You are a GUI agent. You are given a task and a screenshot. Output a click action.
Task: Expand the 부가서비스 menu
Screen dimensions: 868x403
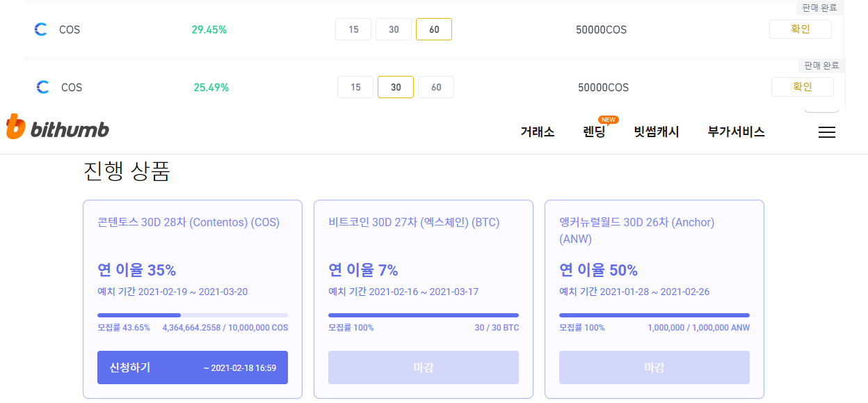point(736,132)
